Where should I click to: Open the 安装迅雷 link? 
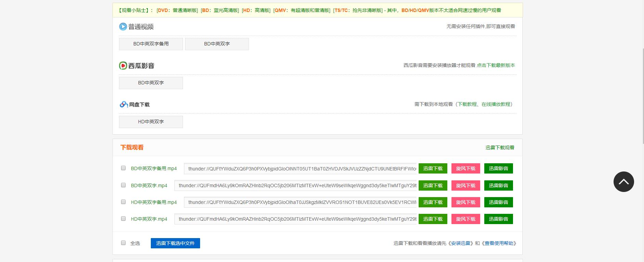[x=460, y=243]
